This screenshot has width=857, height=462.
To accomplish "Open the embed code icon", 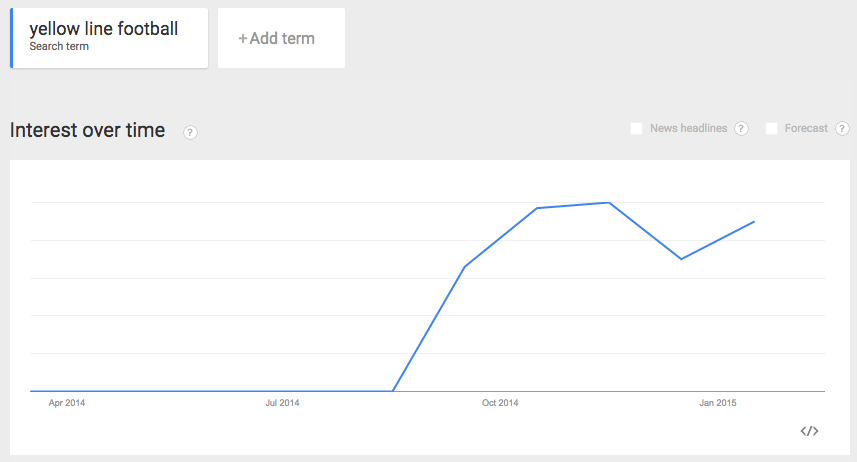I will click(x=809, y=431).
